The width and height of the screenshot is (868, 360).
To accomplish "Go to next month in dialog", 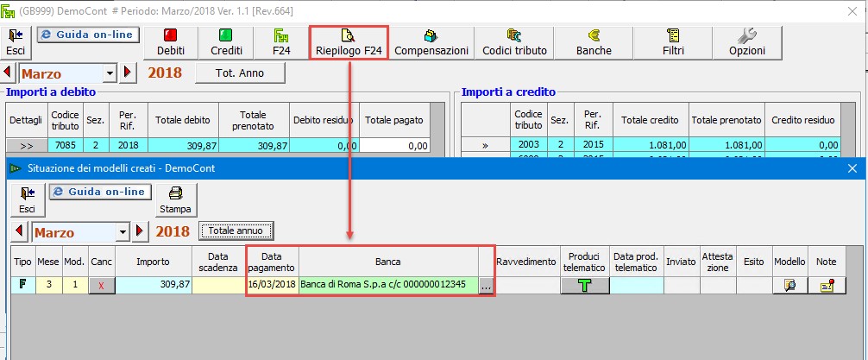I will click(141, 232).
